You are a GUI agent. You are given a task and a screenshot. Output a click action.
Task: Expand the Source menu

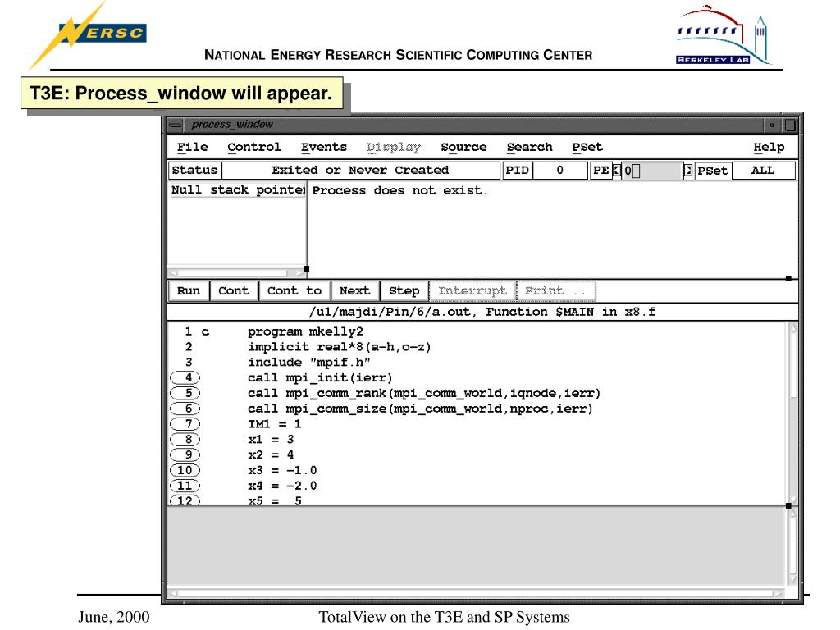[463, 148]
